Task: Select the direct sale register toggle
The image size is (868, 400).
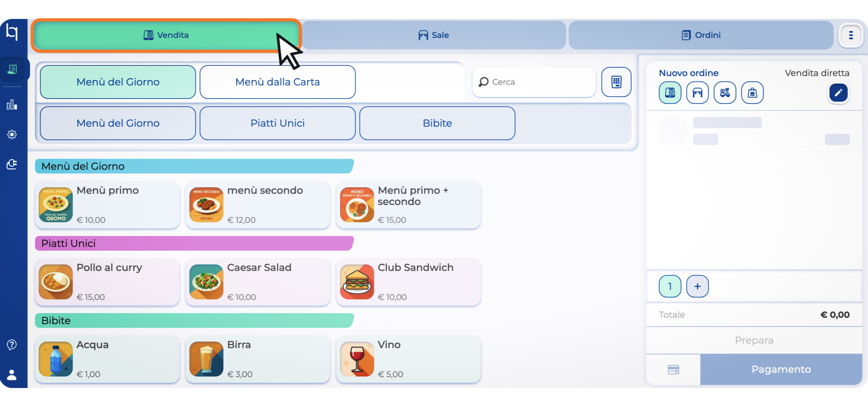Action: (x=670, y=92)
